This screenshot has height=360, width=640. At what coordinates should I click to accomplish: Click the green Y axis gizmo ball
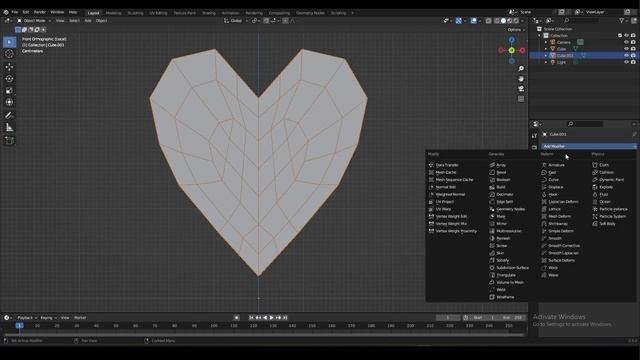pyautogui.click(x=511, y=50)
